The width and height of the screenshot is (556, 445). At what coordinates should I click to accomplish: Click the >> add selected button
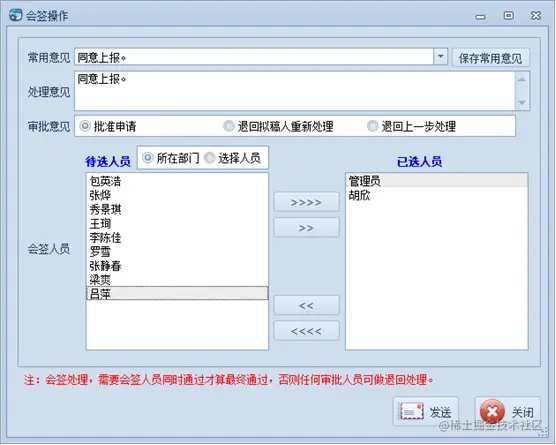click(306, 228)
